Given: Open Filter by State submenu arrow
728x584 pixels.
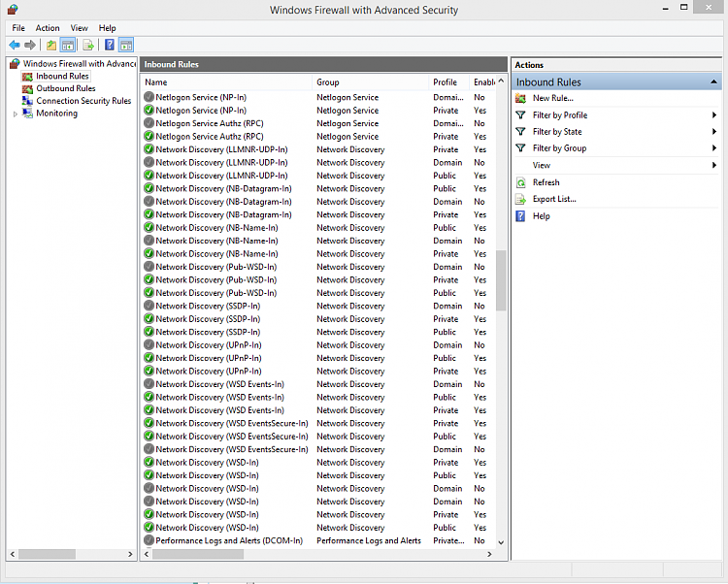Looking at the screenshot, I should point(714,132).
